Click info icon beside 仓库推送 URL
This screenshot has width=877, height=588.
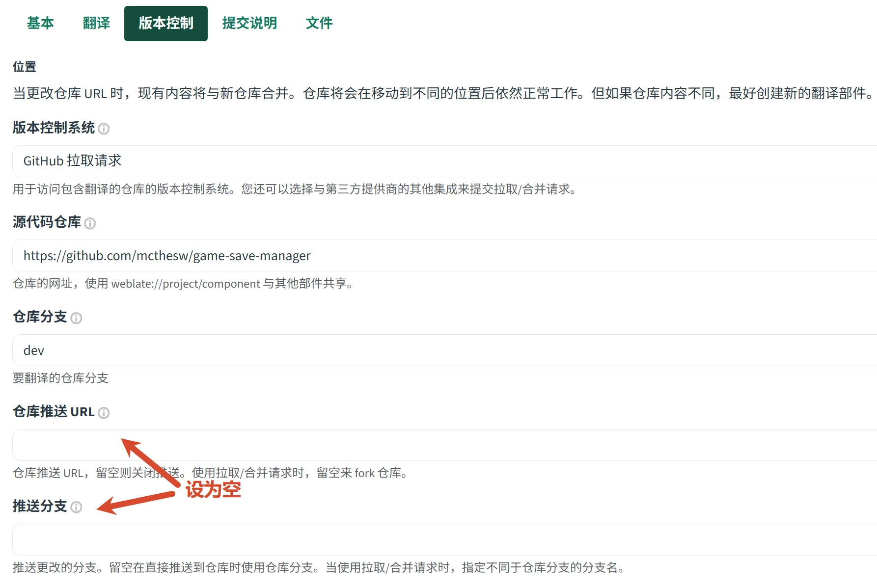104,413
